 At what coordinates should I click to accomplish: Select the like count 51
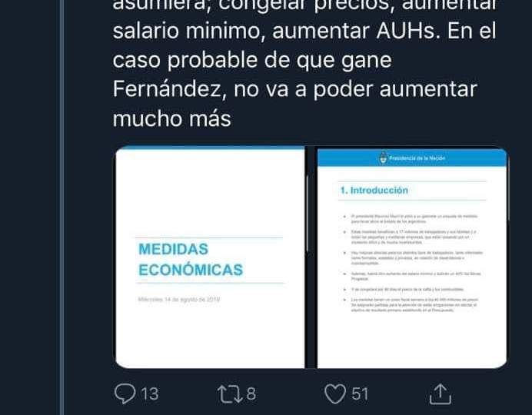(360, 394)
